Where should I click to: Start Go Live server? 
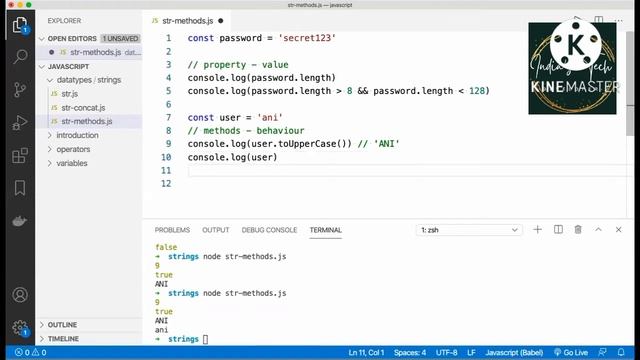[571, 353]
